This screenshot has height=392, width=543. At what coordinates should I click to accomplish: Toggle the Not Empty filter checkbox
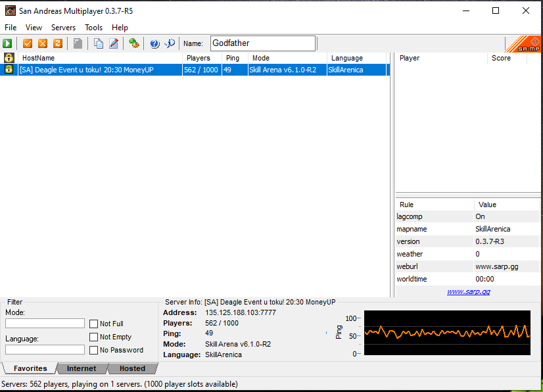click(x=93, y=337)
